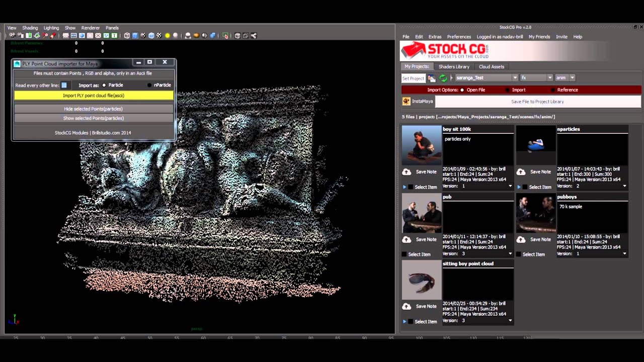
Task: Click the Isolate Select icon with green dashed box
Action: pos(225,36)
